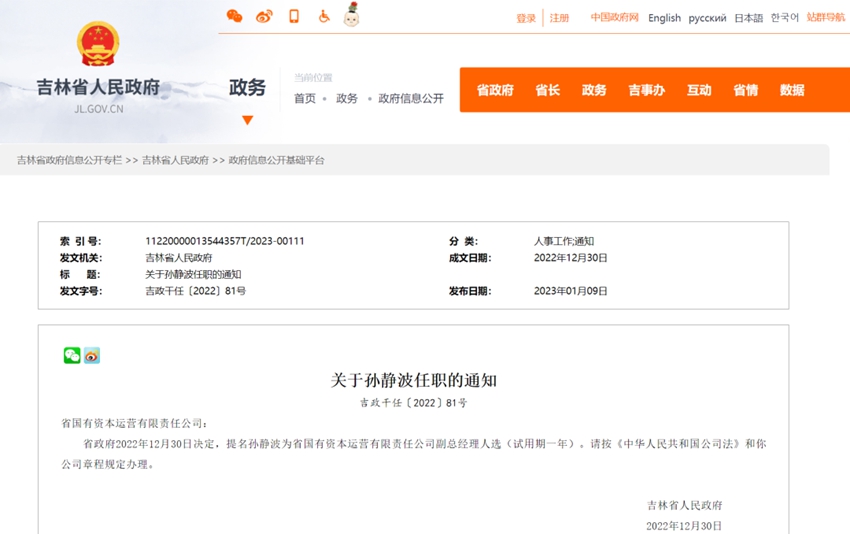This screenshot has width=850, height=534.
Task: Open the 省情 navigation tab
Action: click(x=745, y=90)
